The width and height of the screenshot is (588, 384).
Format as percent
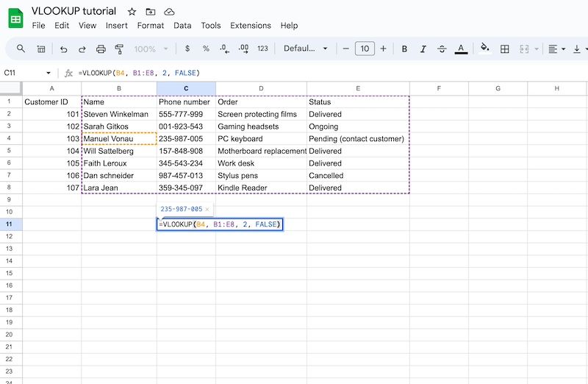pyautogui.click(x=206, y=49)
